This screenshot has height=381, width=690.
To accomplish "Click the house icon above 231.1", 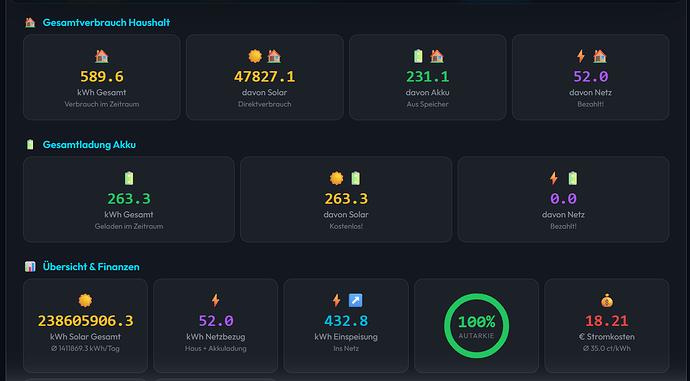I will coord(437,56).
